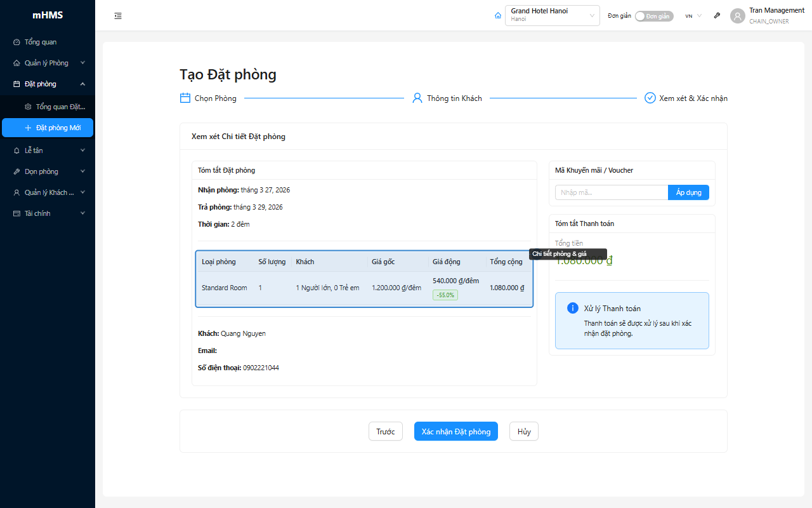Click the Thời gian 2 đêm line
The image size is (812, 508).
(224, 224)
